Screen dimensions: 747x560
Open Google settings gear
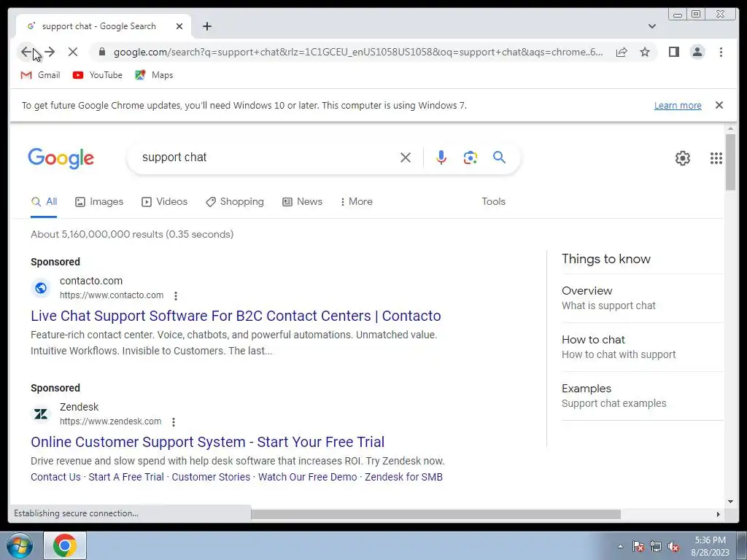tap(682, 158)
